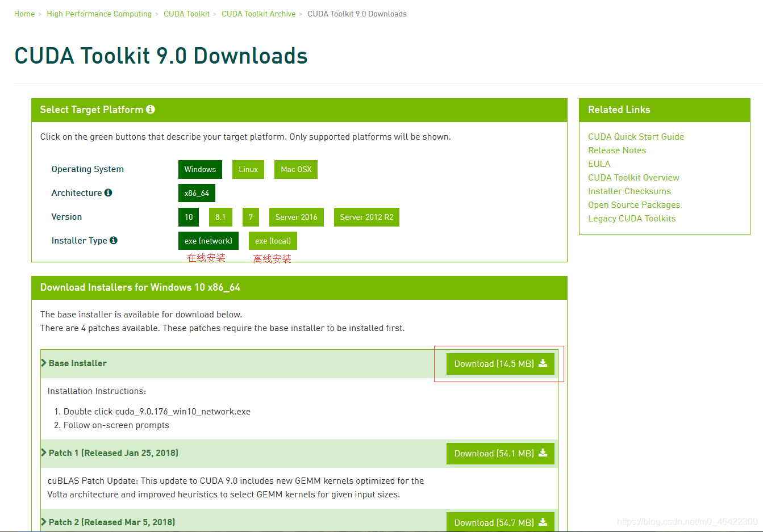
Task: Click the CUDA Toolkit 9.0 Downloads heading
Action: [161, 56]
